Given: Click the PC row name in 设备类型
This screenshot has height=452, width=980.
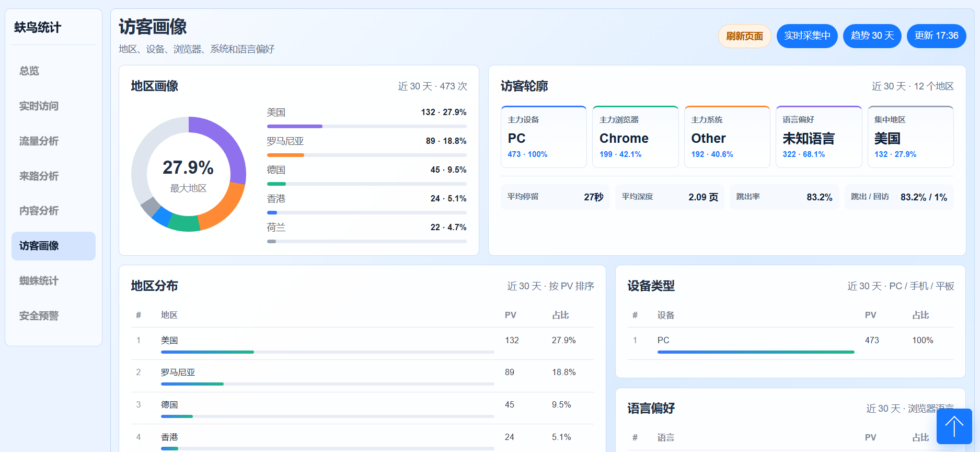Looking at the screenshot, I should pyautogui.click(x=663, y=340).
